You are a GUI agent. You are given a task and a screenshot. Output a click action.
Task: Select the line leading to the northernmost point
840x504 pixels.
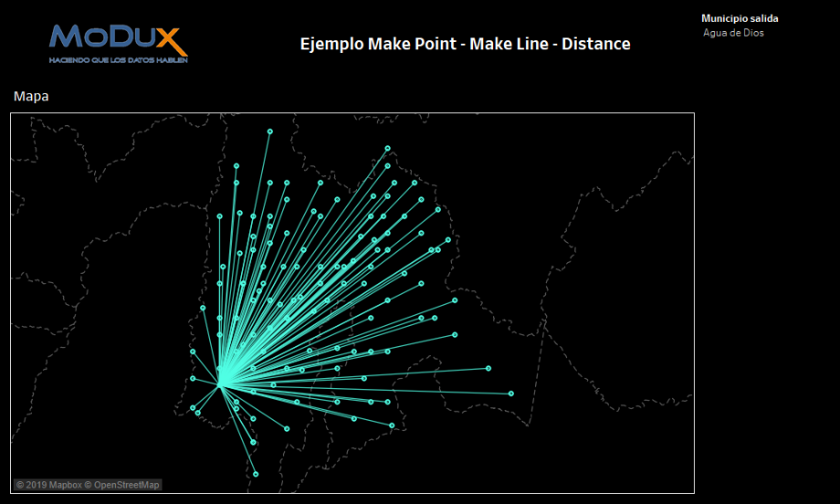pyautogui.click(x=246, y=257)
